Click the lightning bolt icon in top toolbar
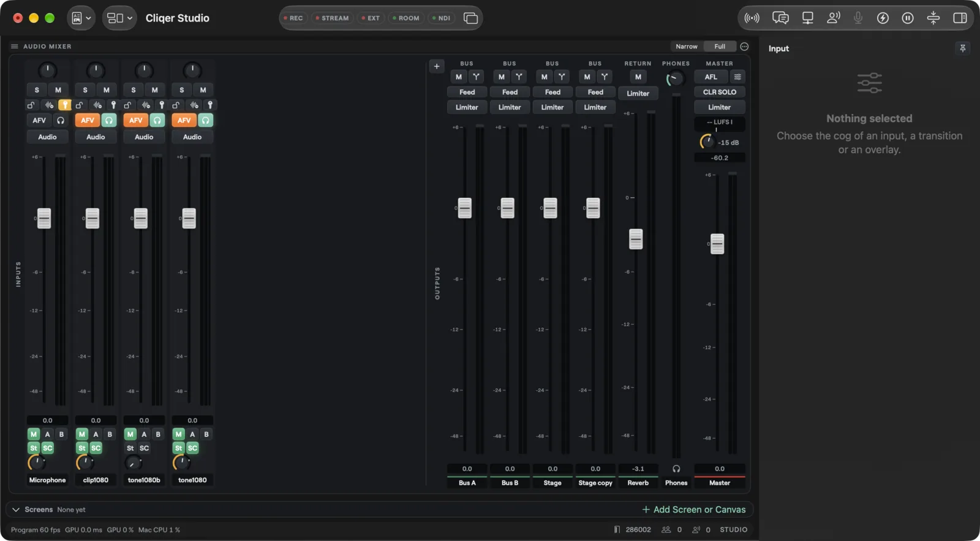The width and height of the screenshot is (980, 541). tap(883, 18)
